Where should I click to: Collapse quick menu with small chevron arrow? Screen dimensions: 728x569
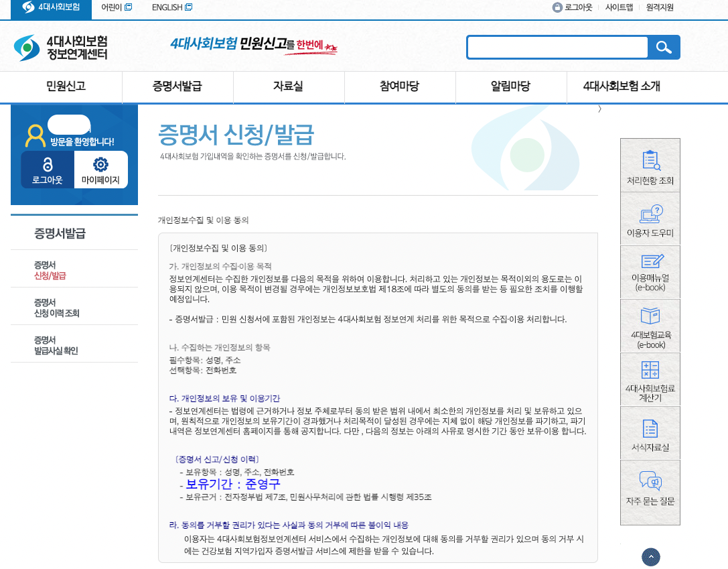[600, 109]
